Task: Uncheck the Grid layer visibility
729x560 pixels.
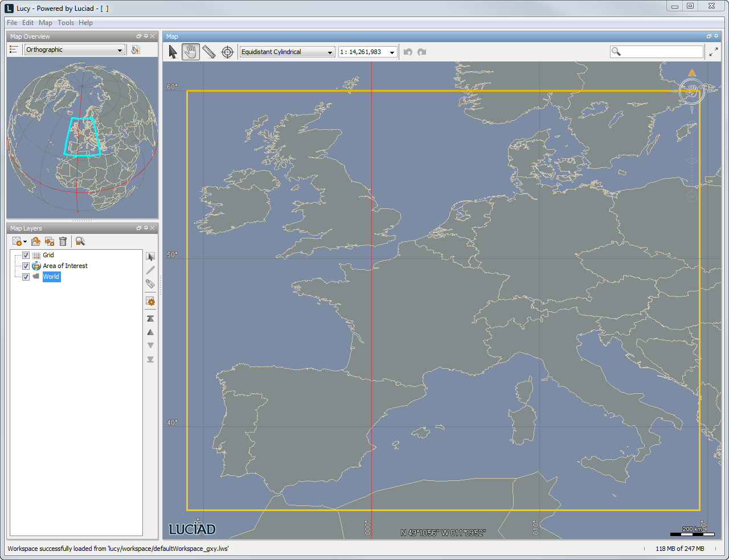Action: coord(26,255)
